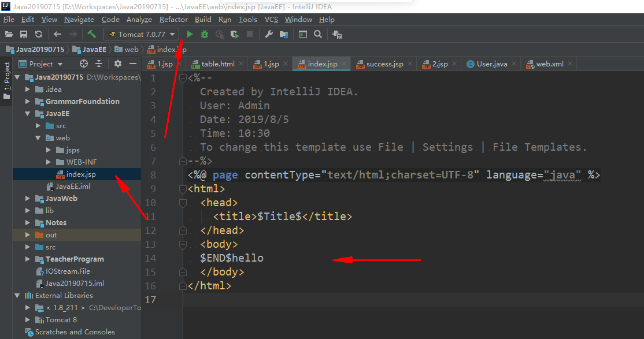The width and height of the screenshot is (644, 339).
Task: Open the Build menu
Action: pyautogui.click(x=203, y=19)
